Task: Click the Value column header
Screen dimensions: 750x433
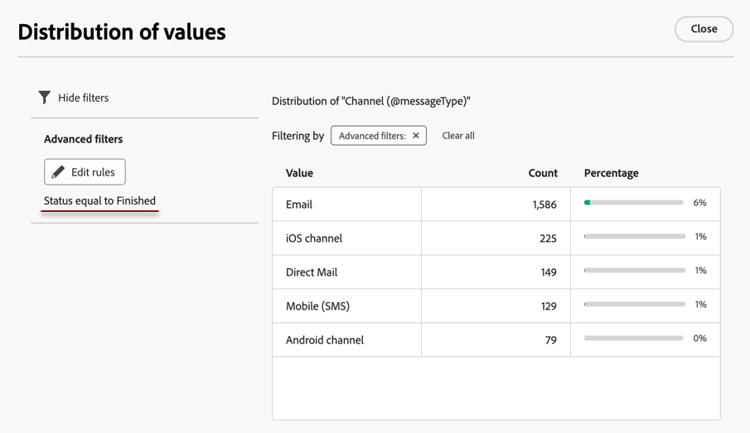Action: [300, 173]
